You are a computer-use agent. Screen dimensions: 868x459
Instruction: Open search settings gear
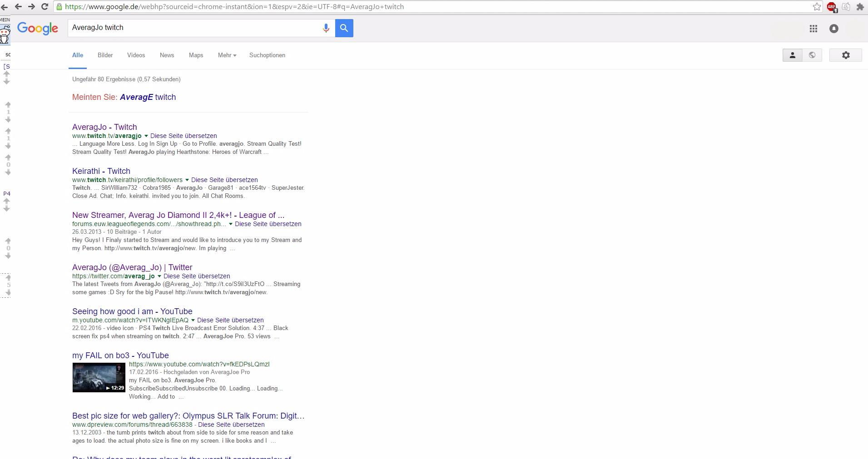click(846, 55)
